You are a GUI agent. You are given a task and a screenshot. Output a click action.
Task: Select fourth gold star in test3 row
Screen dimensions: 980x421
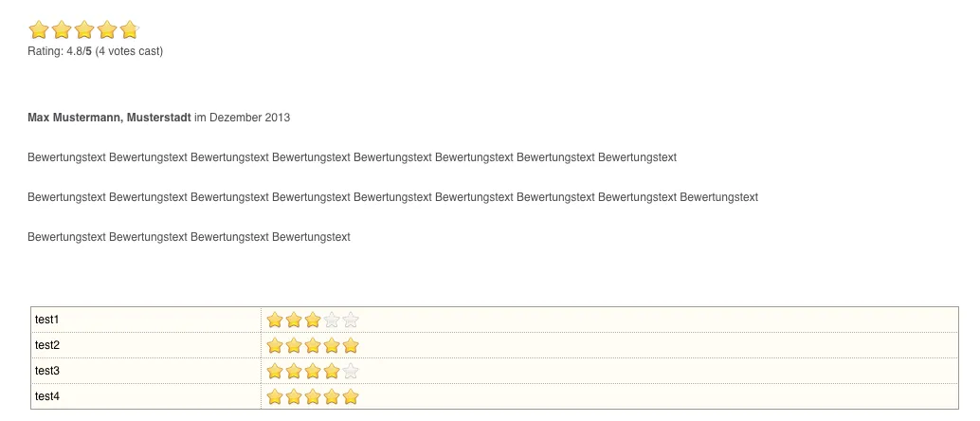pyautogui.click(x=332, y=371)
